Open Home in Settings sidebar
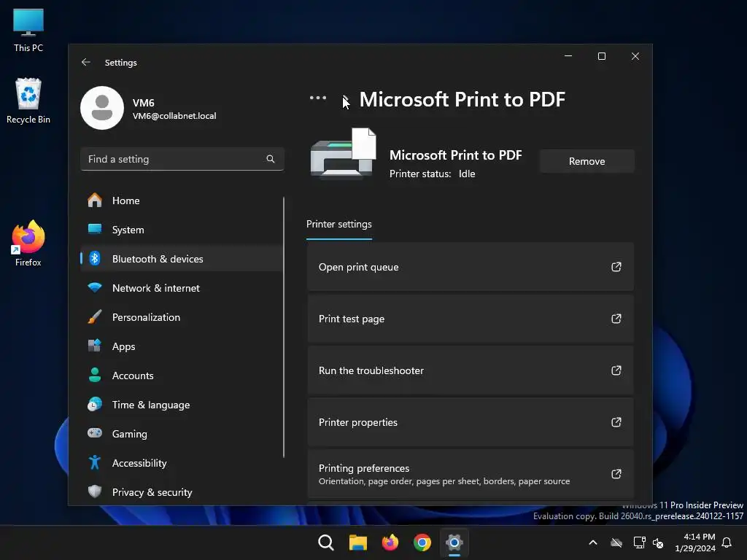 [181, 201]
